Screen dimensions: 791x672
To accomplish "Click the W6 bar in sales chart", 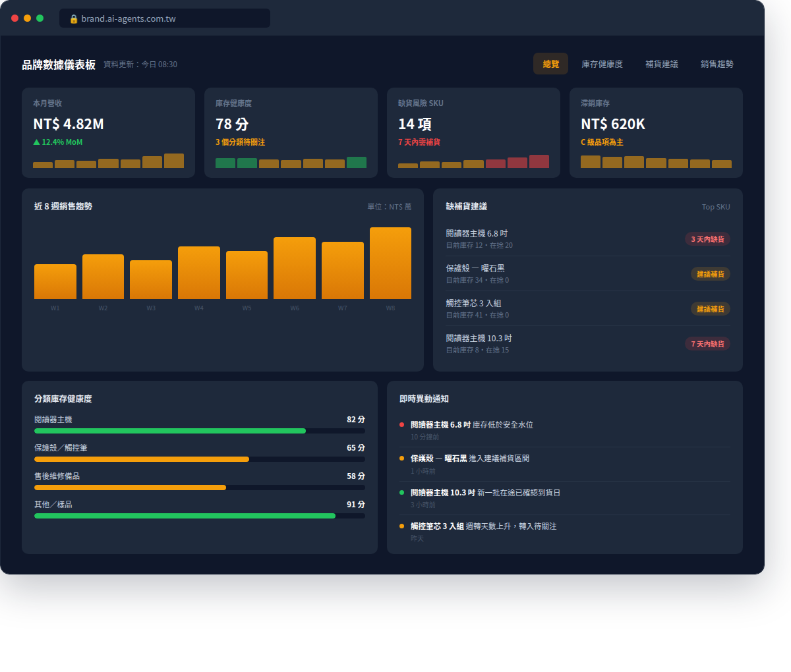I will 295,268.
